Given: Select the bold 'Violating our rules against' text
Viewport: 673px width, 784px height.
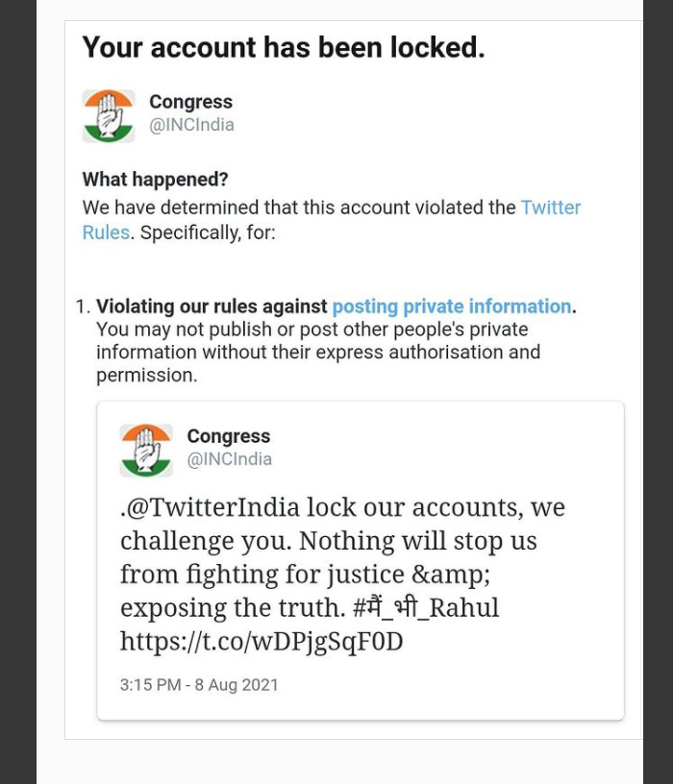Looking at the screenshot, I should (x=212, y=306).
